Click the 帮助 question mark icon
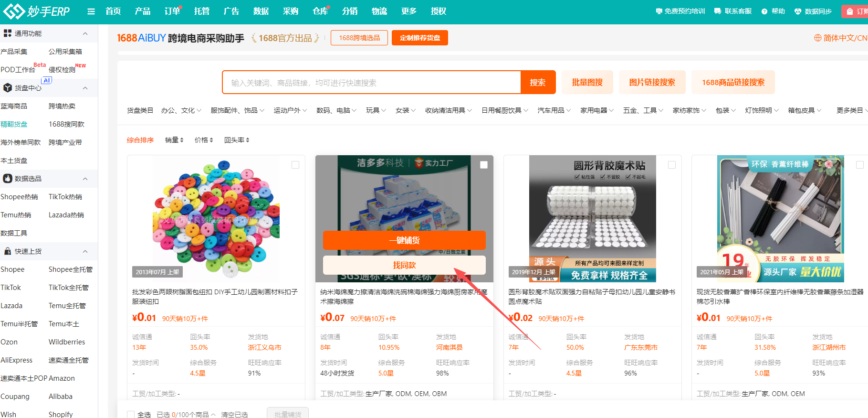This screenshot has height=418, width=868. click(x=764, y=11)
